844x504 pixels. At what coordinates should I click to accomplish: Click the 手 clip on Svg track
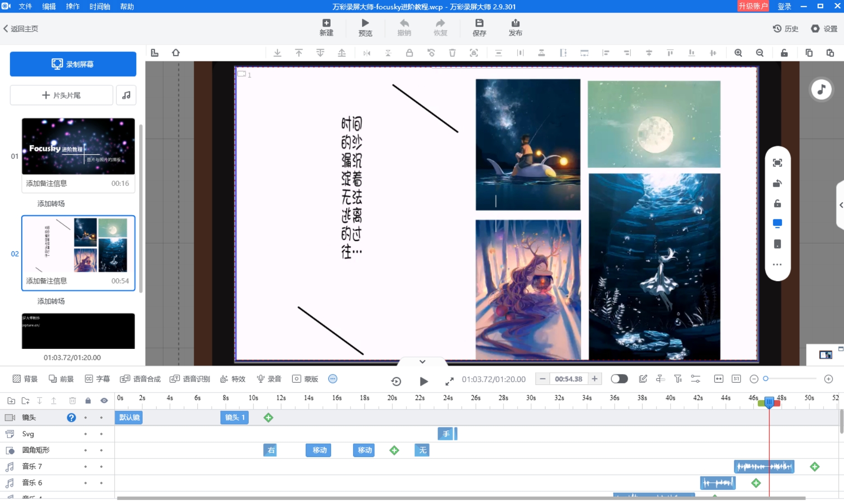click(x=446, y=434)
